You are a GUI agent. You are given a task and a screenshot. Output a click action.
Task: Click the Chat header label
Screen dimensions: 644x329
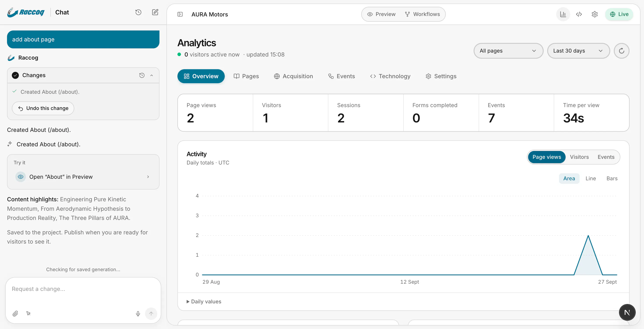coord(62,12)
